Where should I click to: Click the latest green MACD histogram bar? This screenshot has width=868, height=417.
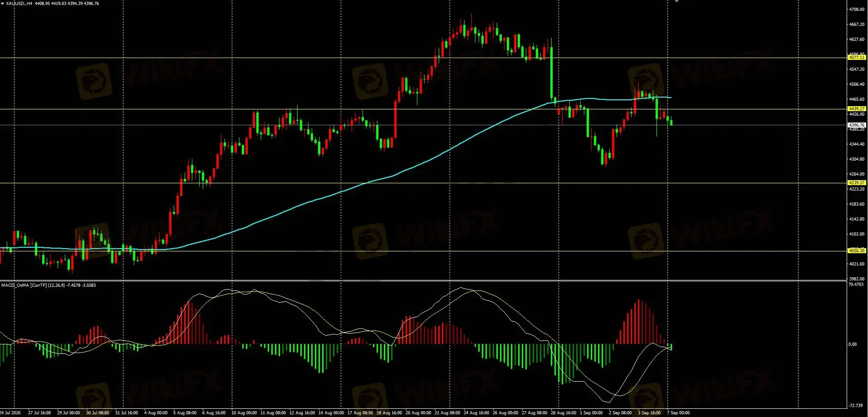click(671, 347)
